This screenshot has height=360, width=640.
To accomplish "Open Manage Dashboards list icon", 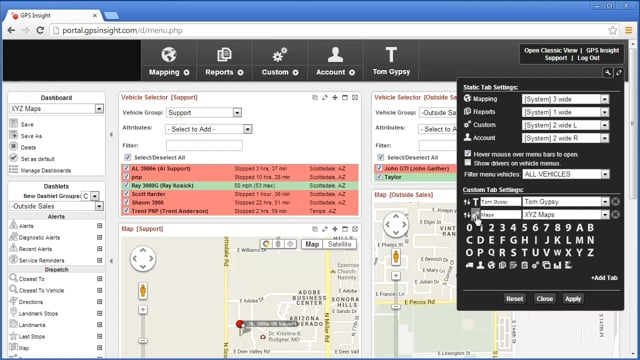I will (13, 170).
